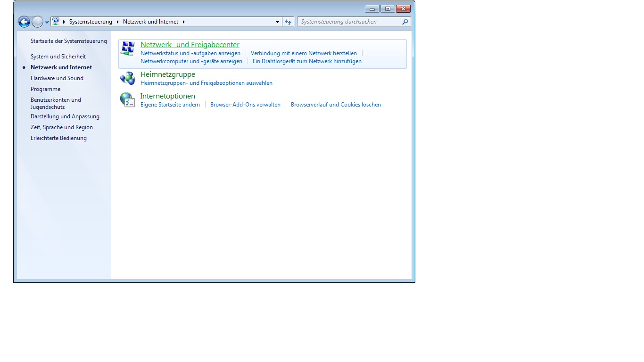This screenshot has width=644, height=362.
Task: Expand the arrow after Systemsteuerung breadcrumb
Action: point(117,22)
